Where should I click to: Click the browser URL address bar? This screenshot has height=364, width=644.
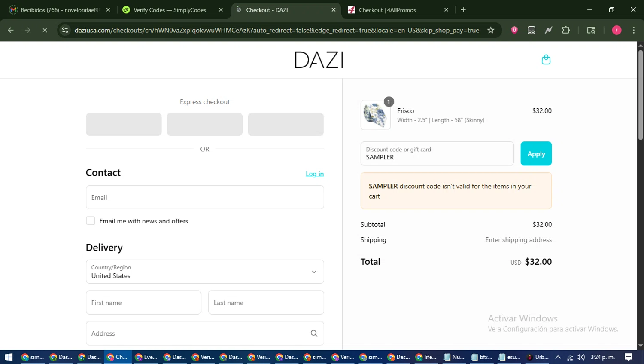[x=276, y=30]
